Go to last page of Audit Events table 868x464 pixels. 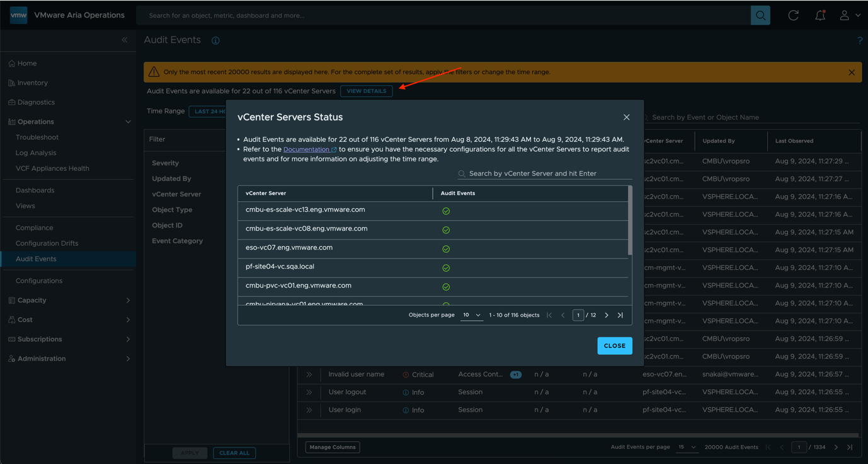[850, 448]
